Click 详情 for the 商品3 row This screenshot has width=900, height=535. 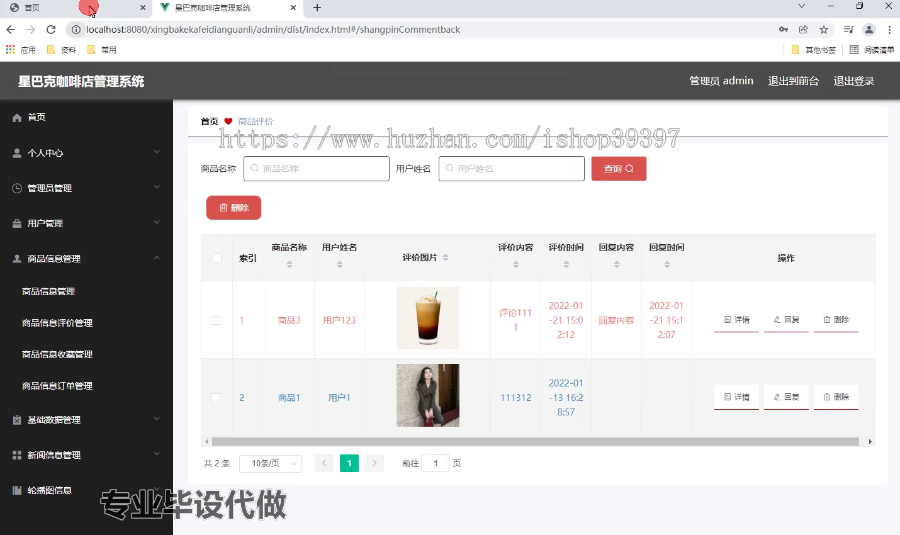[736, 320]
